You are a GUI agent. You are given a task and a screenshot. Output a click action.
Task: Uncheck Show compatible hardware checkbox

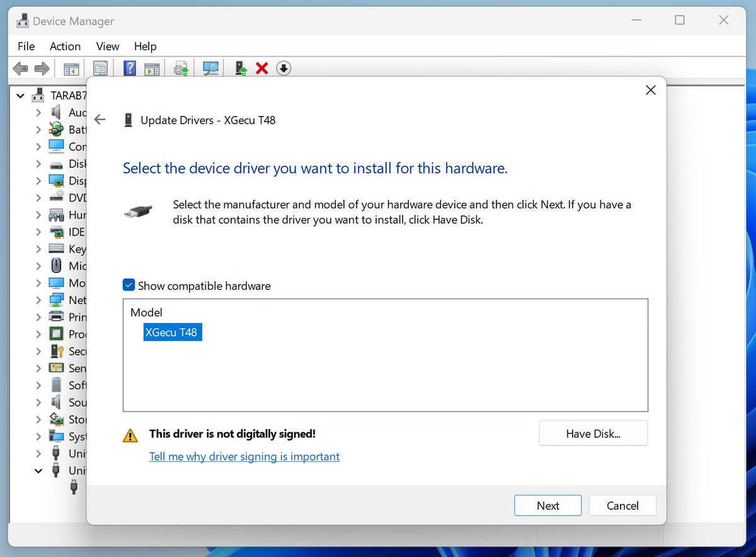[x=129, y=285]
